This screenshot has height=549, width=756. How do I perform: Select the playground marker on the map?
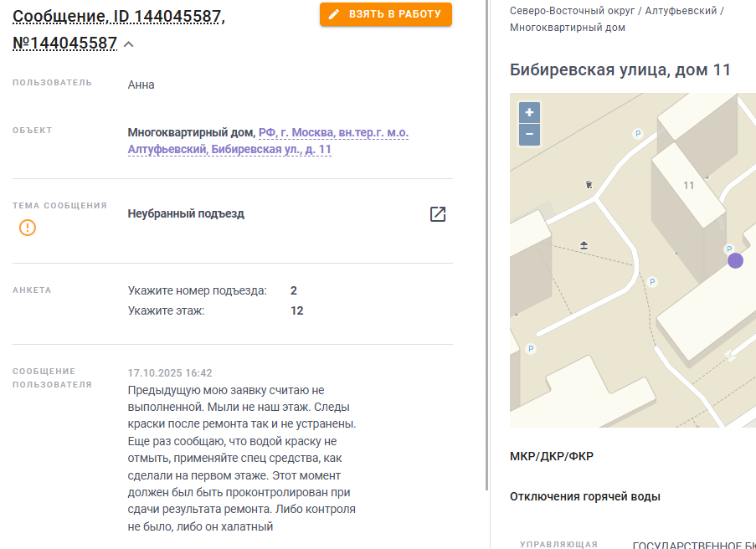[x=584, y=245]
